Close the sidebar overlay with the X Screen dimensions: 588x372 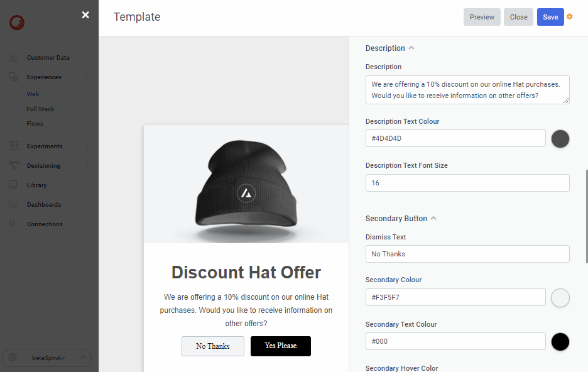point(85,15)
